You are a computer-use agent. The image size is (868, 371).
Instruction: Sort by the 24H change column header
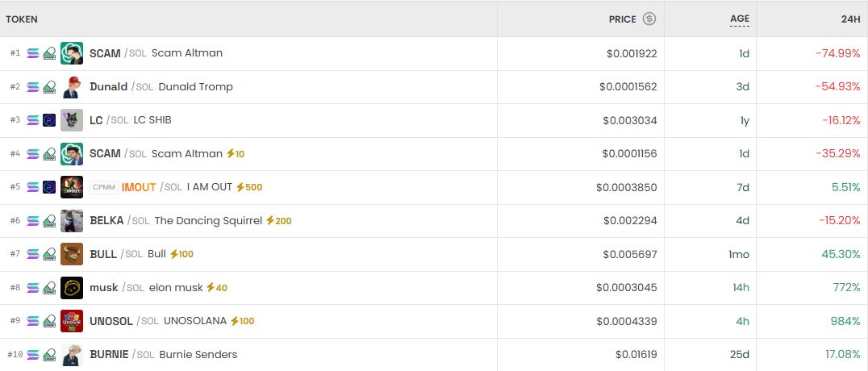pos(850,19)
